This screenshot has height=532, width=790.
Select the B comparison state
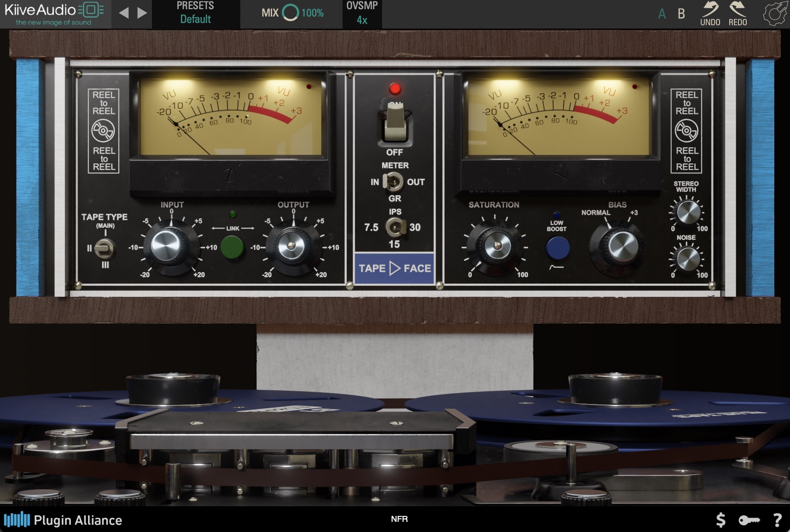[681, 14]
